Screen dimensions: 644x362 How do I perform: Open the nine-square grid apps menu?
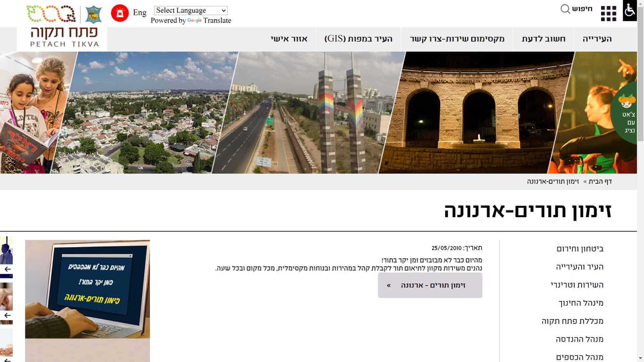(608, 14)
